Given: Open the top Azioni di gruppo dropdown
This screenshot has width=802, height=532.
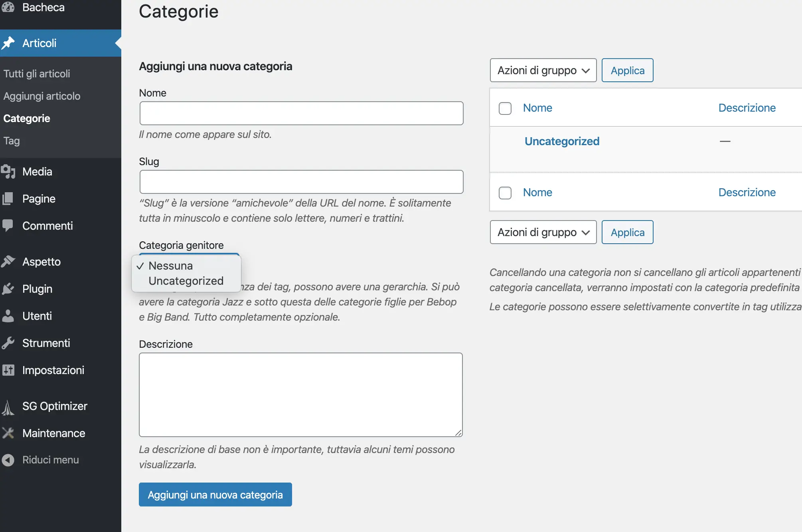Looking at the screenshot, I should (x=543, y=71).
